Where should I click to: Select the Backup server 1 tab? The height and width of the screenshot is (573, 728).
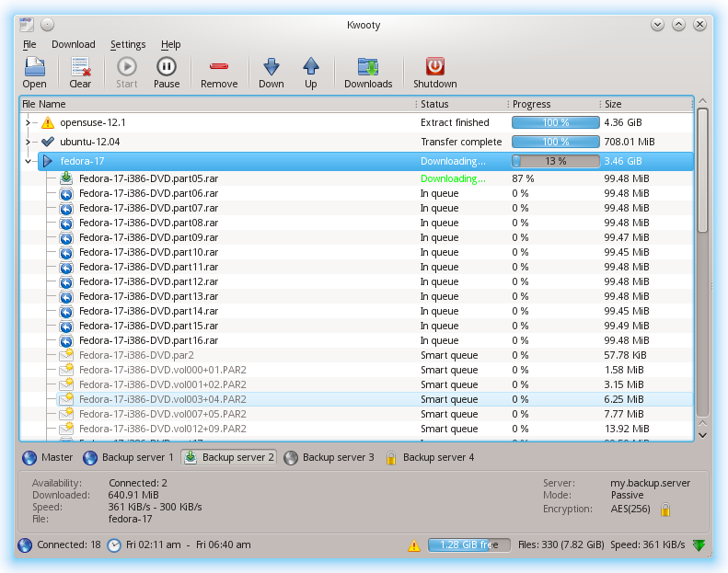128,457
